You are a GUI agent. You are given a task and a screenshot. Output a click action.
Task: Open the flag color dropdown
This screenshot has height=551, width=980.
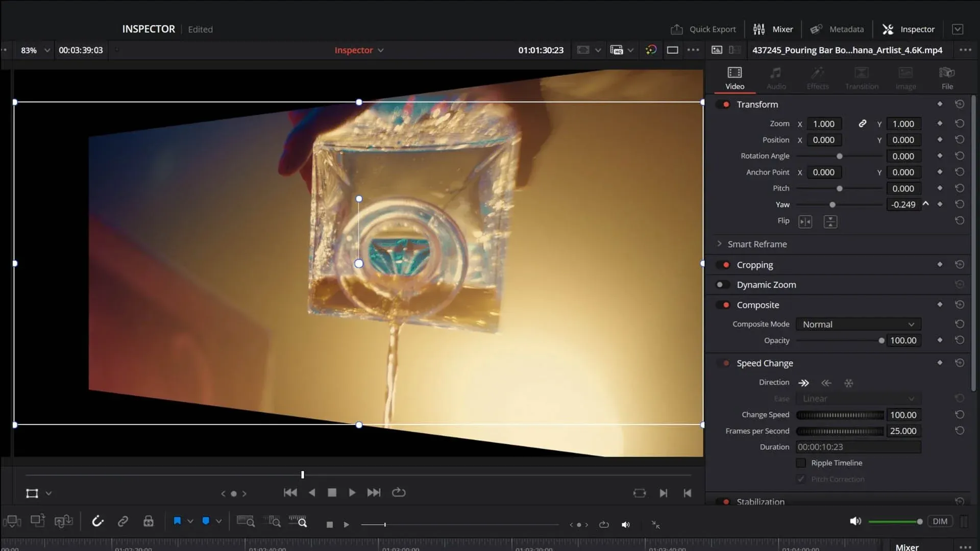click(190, 521)
